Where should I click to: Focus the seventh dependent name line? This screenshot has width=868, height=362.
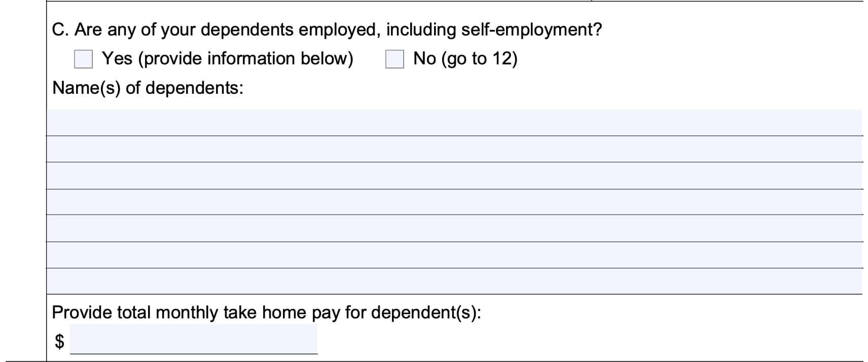tap(454, 281)
